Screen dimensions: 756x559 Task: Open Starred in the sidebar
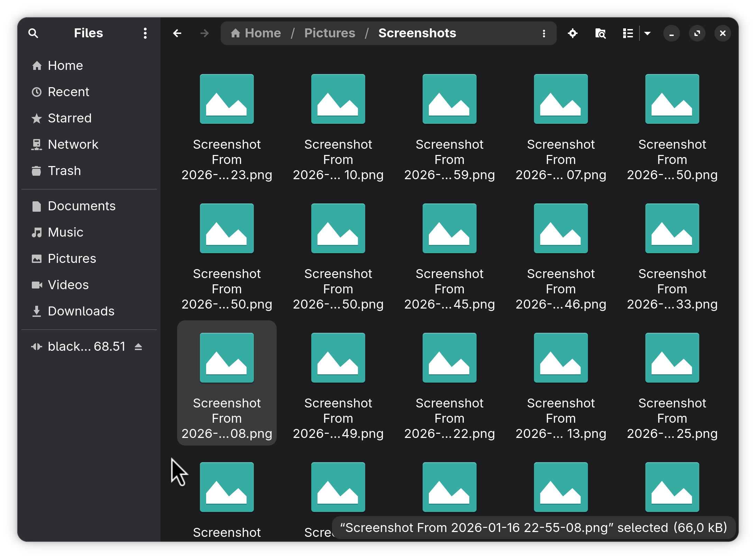[69, 118]
